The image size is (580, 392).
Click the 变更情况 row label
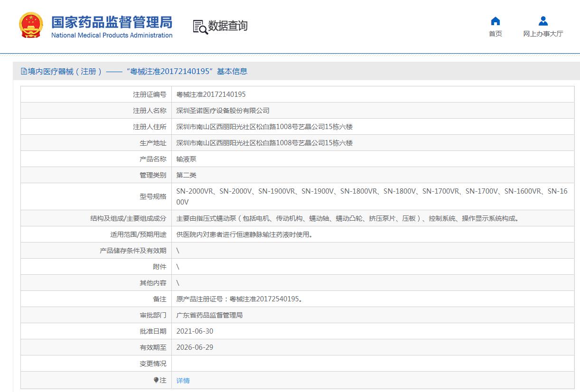point(153,364)
